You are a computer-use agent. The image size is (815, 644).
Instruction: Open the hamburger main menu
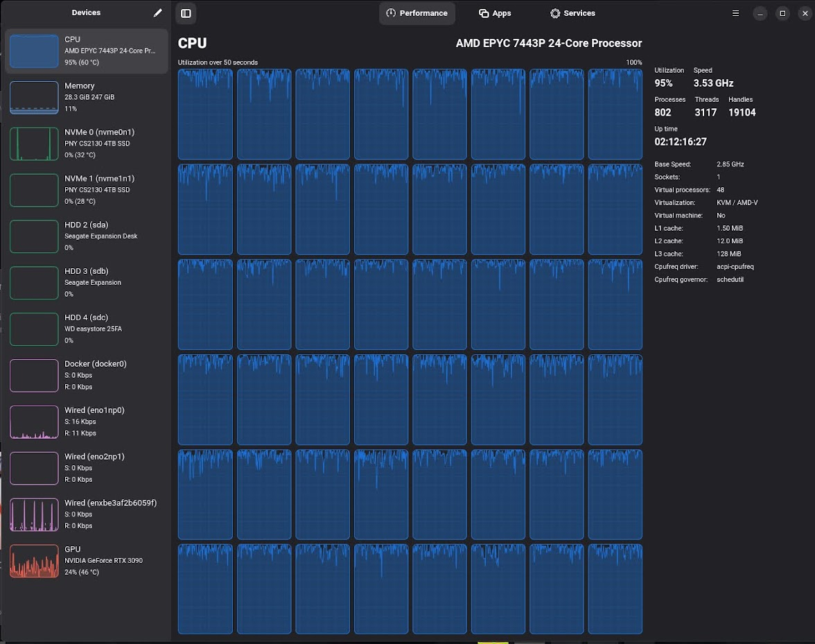coord(736,13)
